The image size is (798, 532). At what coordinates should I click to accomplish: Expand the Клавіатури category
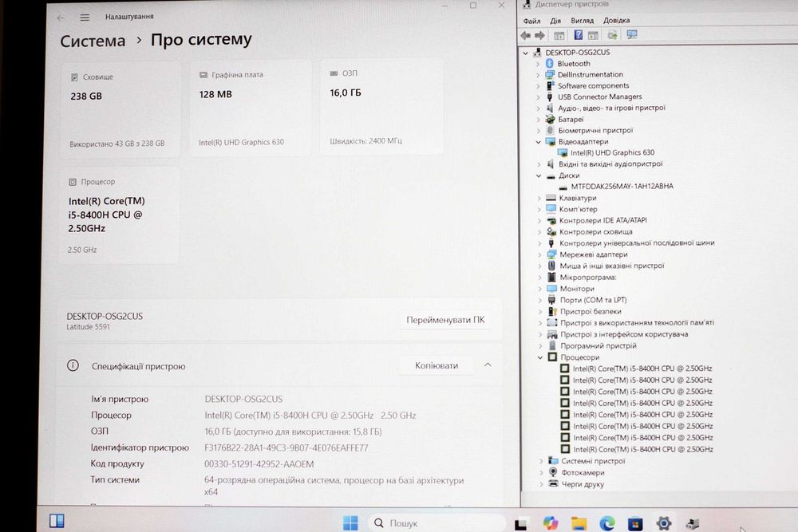pos(539,199)
